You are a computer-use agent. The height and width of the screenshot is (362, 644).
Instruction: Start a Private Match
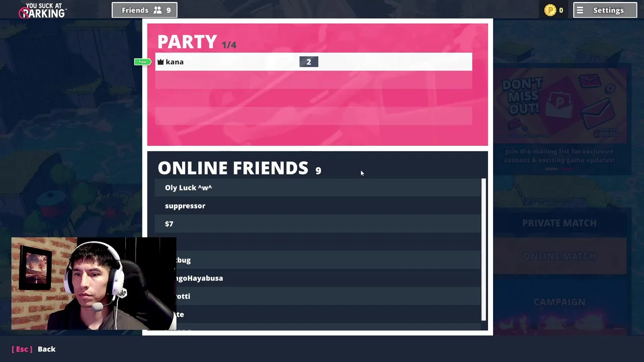coord(559,223)
